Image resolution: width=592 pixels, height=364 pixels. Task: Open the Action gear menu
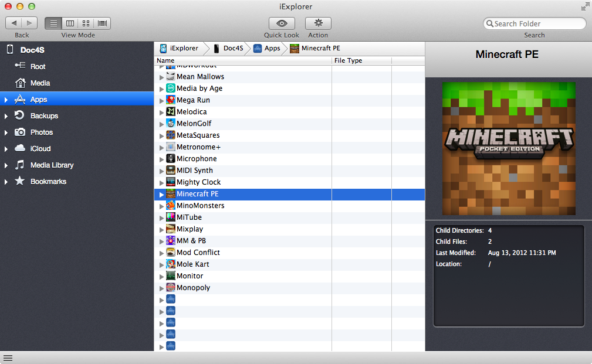pyautogui.click(x=318, y=23)
